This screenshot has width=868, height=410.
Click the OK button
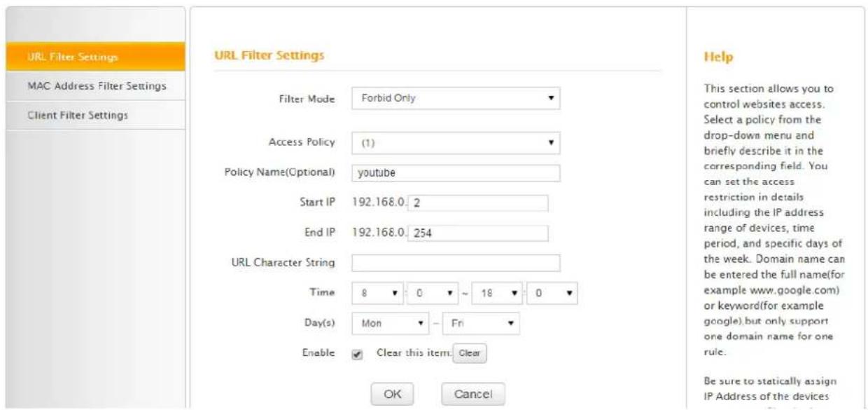tap(392, 393)
